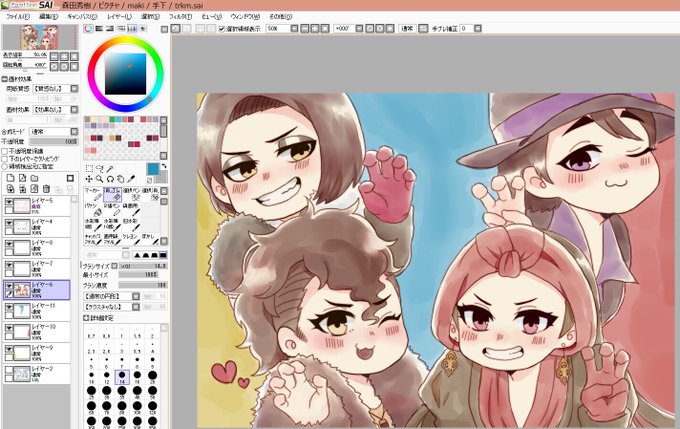
Task: Click the 通常 button in top toolbar
Action: [x=407, y=29]
